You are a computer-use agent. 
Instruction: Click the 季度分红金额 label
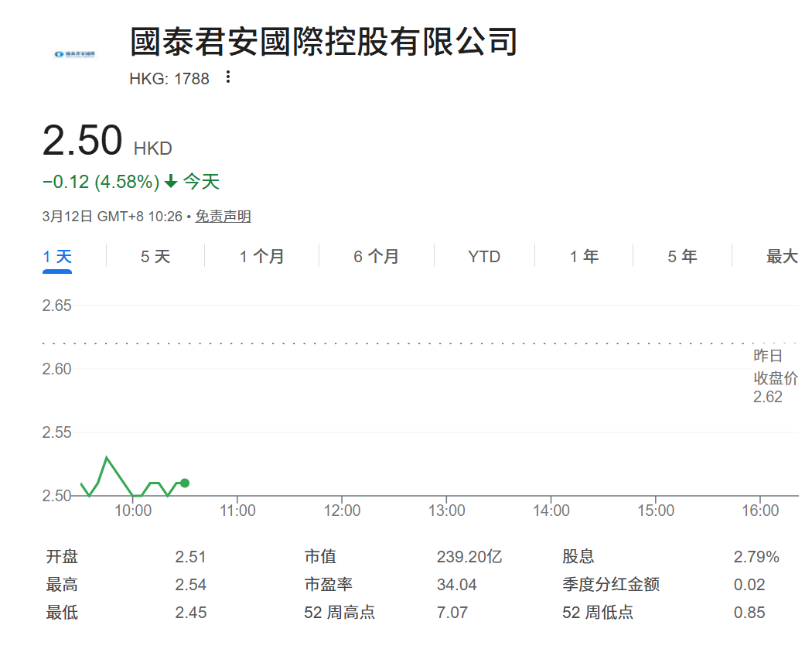tap(611, 585)
